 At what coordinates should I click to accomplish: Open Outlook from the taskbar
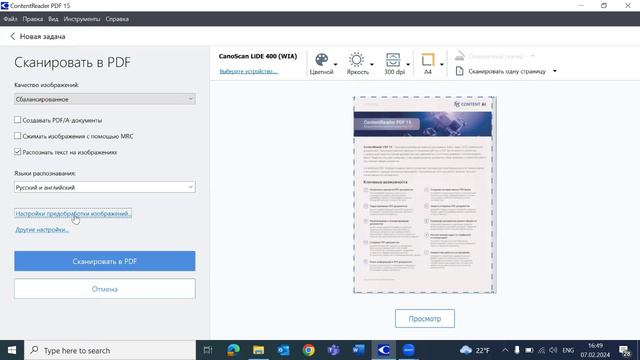tap(283, 350)
